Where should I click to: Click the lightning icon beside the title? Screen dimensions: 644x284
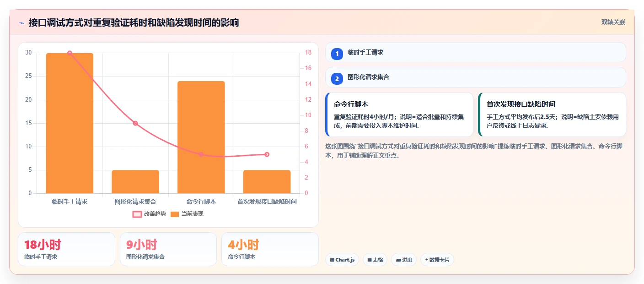(x=21, y=23)
